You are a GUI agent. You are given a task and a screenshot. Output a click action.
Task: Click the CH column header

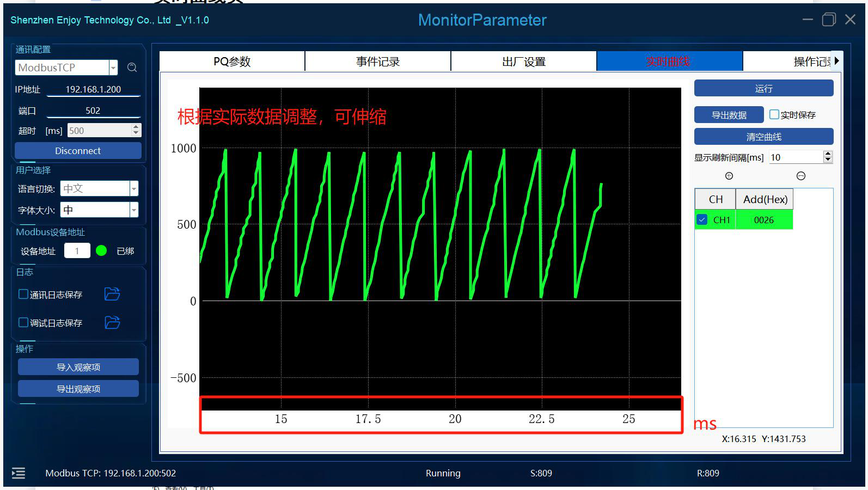tap(716, 199)
